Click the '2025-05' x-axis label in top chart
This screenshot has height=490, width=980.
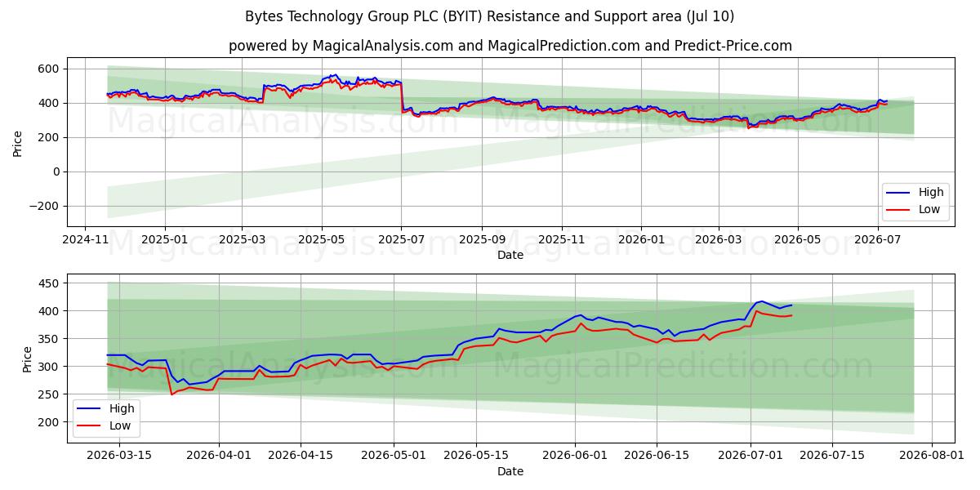coord(321,239)
